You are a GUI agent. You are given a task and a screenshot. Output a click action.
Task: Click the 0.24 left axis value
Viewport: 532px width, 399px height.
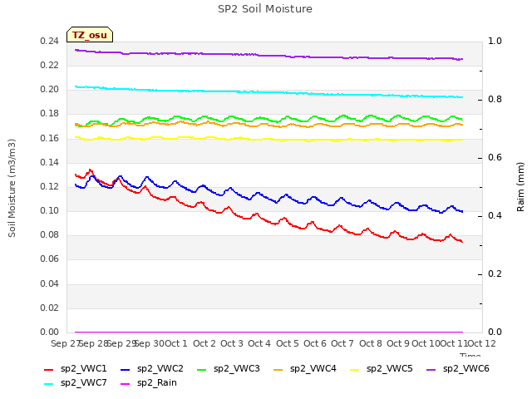(x=50, y=42)
